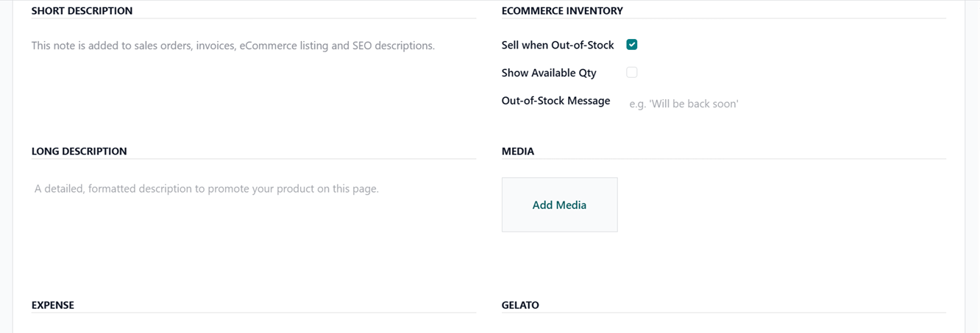Image resolution: width=980 pixels, height=333 pixels.
Task: Click the divider line under the GELATO heading
Action: [x=723, y=313]
